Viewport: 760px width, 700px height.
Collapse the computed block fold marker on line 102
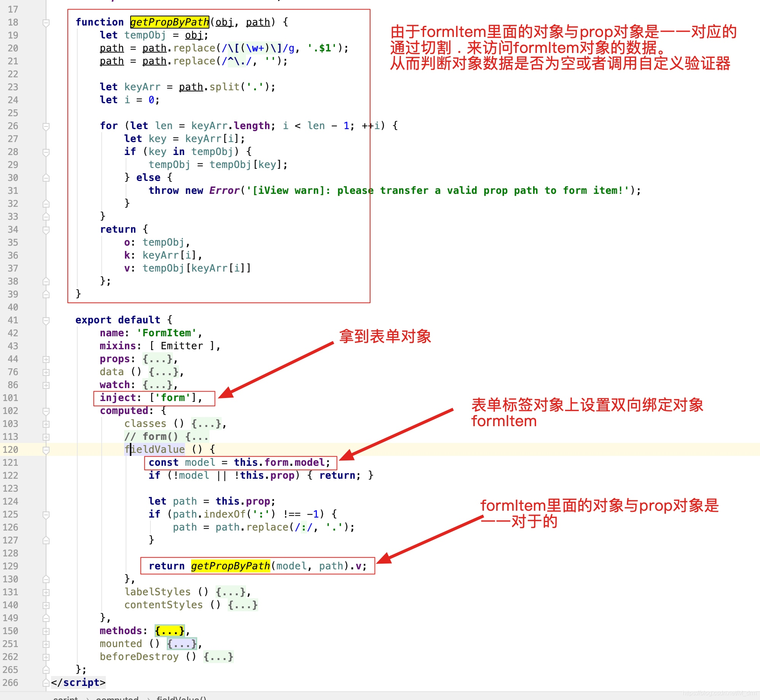[46, 411]
